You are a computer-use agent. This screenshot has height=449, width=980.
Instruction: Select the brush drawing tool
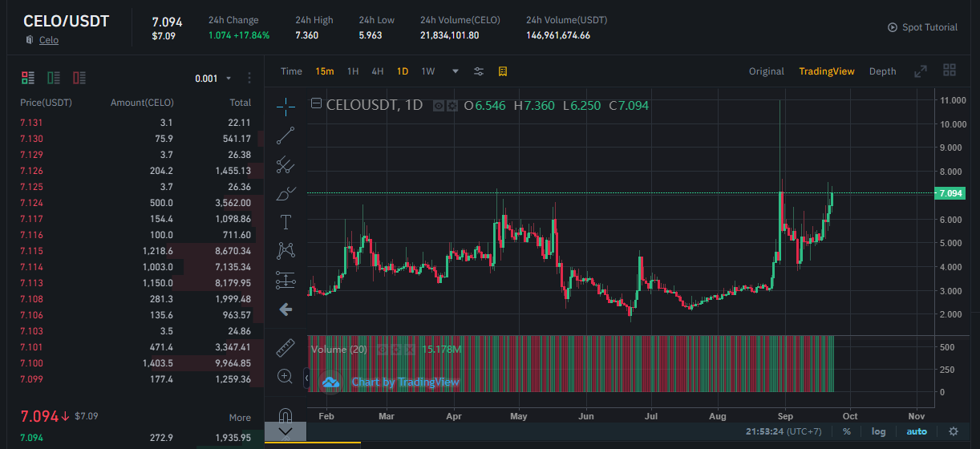click(x=285, y=193)
